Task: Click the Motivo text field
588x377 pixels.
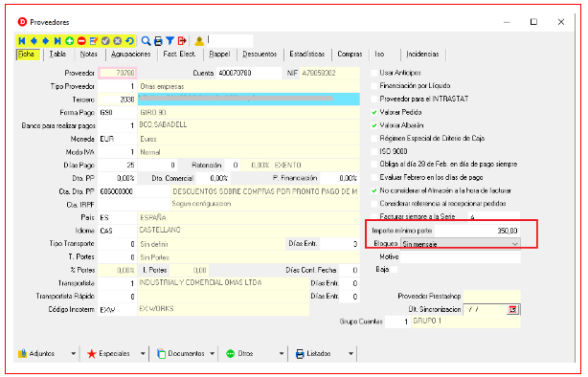Action: [x=460, y=256]
